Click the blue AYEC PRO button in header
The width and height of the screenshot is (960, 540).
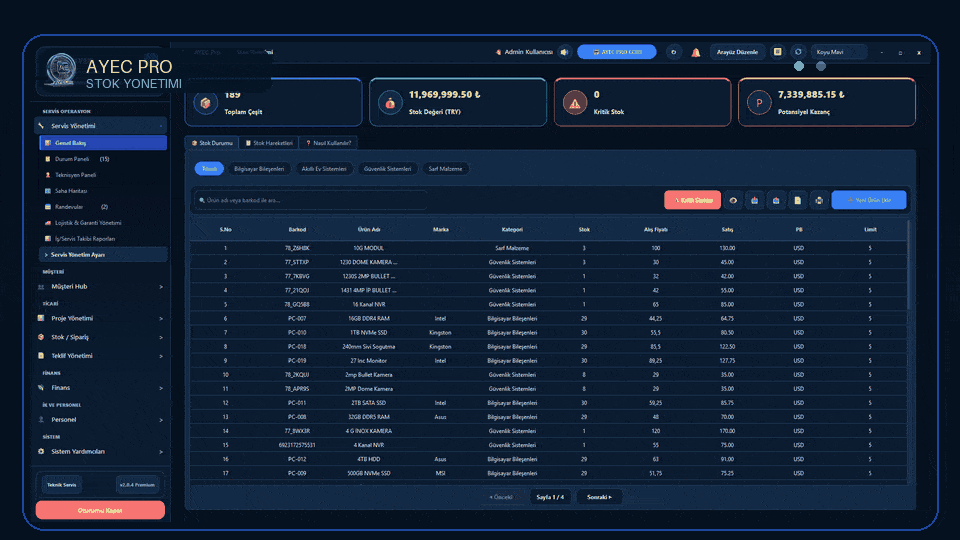[617, 52]
